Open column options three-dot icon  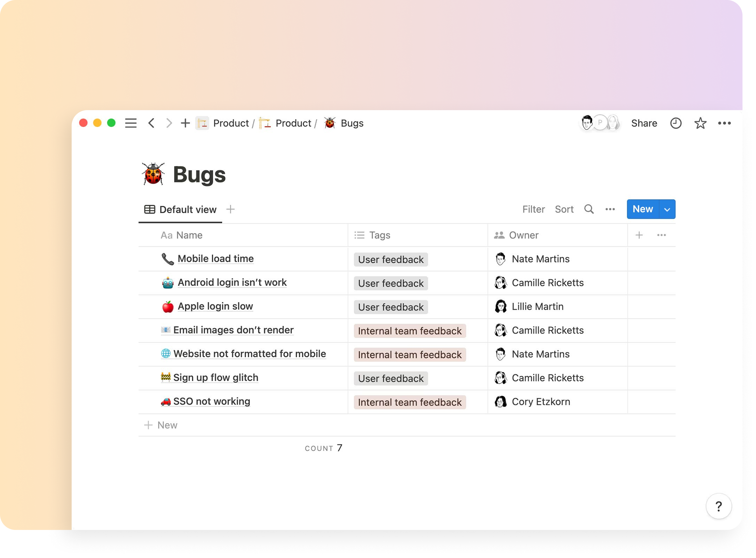(661, 235)
